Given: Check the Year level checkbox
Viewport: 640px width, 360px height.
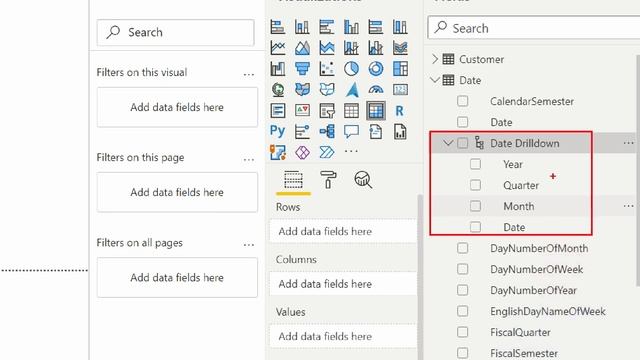Looking at the screenshot, I should coord(475,164).
